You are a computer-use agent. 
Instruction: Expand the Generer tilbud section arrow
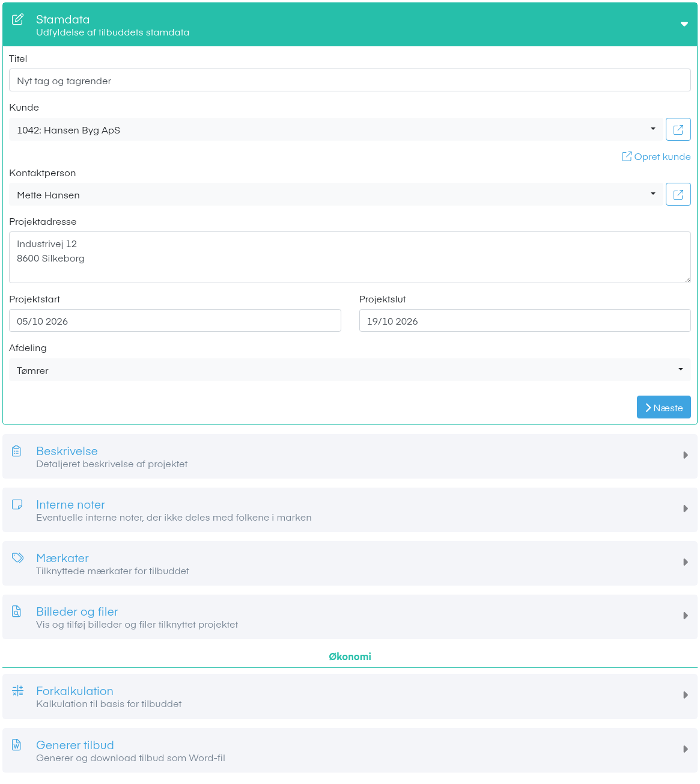click(x=686, y=749)
